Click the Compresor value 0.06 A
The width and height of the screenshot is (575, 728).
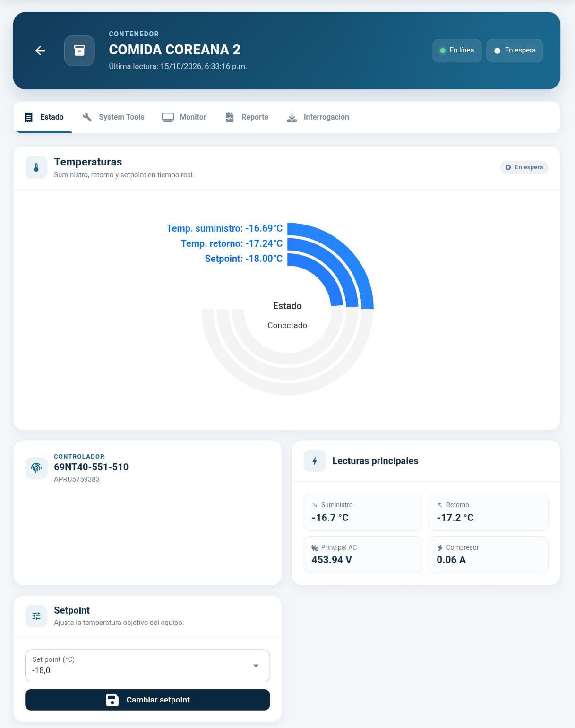pyautogui.click(x=451, y=560)
